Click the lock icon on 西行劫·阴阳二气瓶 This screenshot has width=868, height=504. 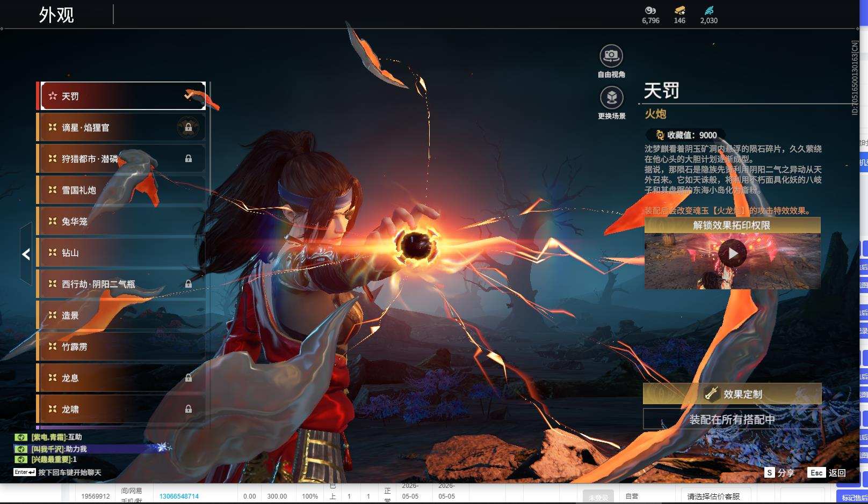click(x=188, y=283)
